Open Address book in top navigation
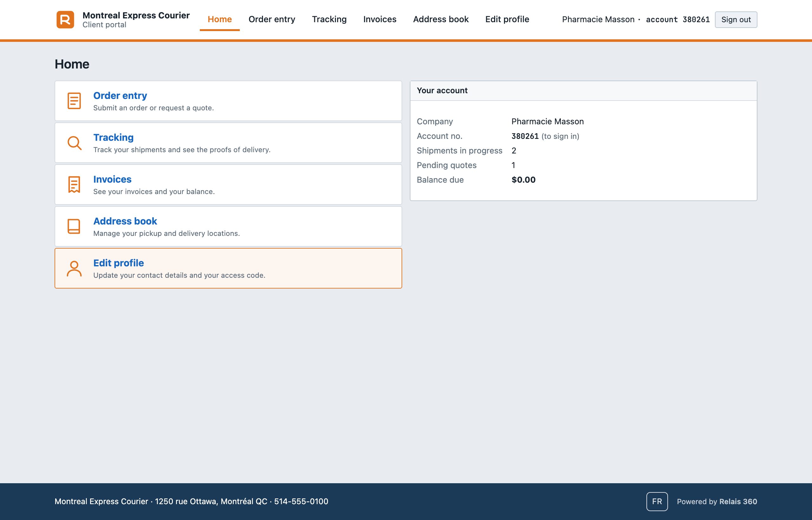 pyautogui.click(x=441, y=19)
